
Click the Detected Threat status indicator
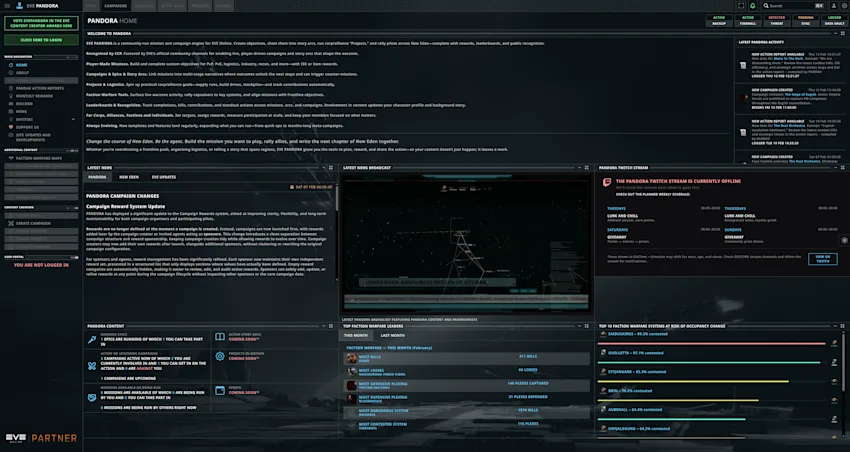click(777, 21)
